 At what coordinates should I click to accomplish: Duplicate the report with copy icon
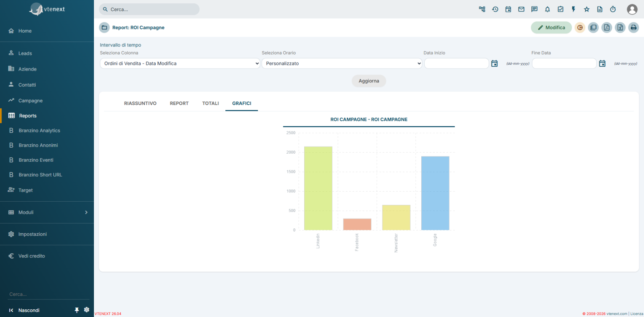[593, 28]
